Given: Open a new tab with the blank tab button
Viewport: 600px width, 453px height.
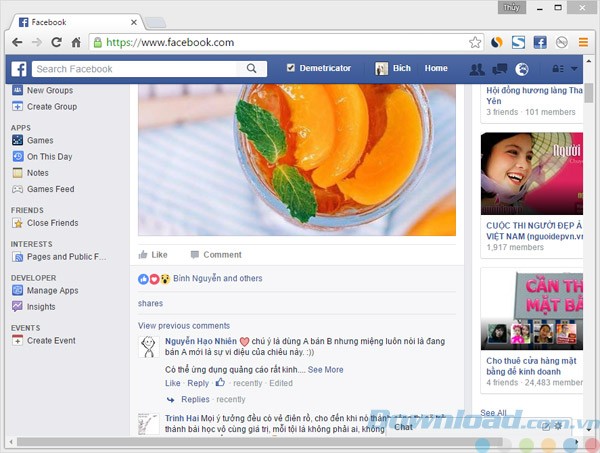Looking at the screenshot, I should tap(155, 23).
